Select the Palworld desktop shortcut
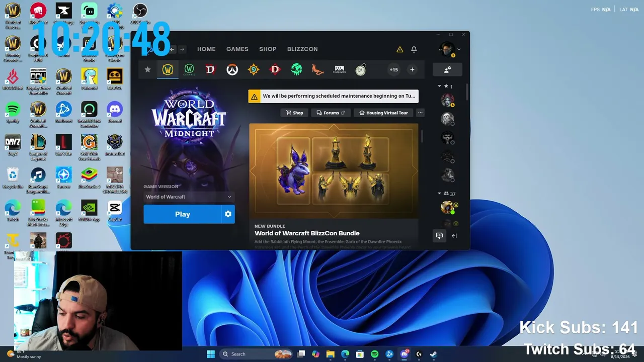The image size is (644, 362). [89, 80]
